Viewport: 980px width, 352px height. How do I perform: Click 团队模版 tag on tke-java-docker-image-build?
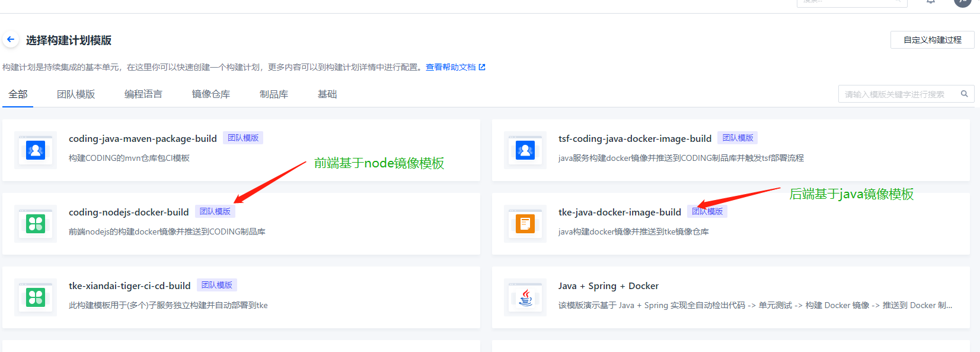point(707,211)
